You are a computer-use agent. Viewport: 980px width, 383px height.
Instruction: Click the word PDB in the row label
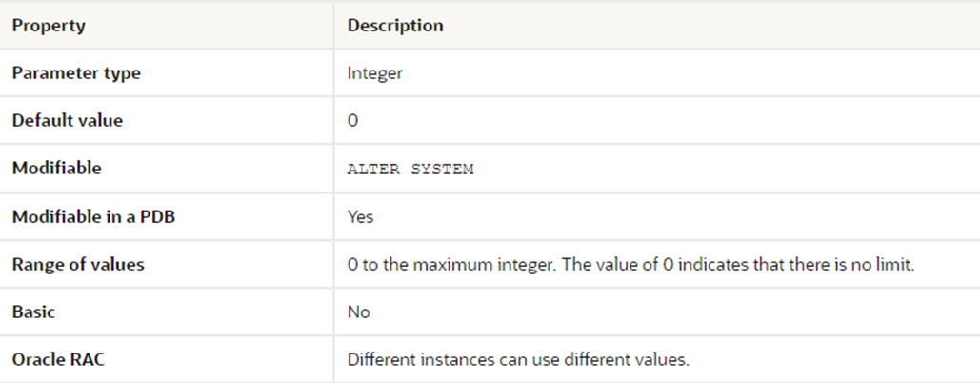[159, 216]
